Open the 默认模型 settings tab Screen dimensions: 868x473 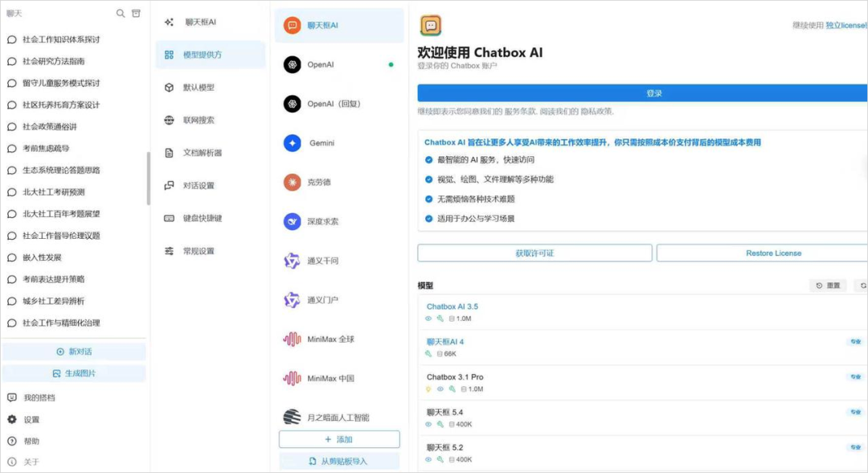[x=211, y=88]
